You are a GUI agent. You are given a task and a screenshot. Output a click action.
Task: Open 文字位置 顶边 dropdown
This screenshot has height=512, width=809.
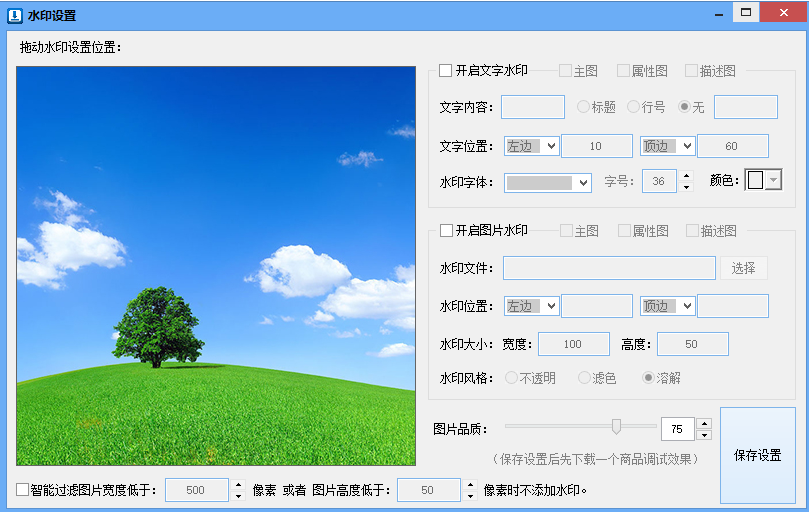point(668,146)
